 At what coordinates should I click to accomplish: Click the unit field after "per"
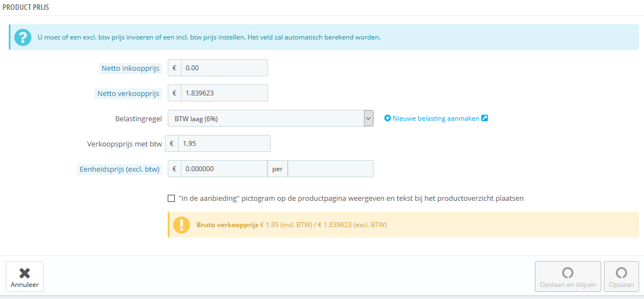(x=330, y=168)
